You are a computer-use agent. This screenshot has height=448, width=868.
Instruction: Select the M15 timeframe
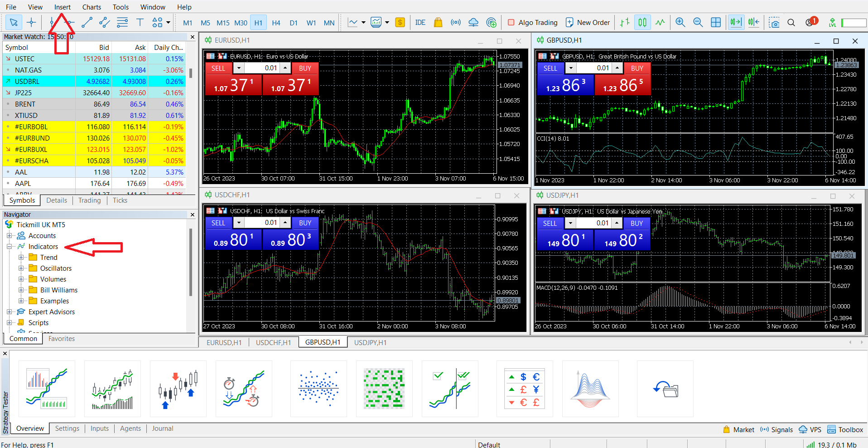pyautogui.click(x=223, y=23)
